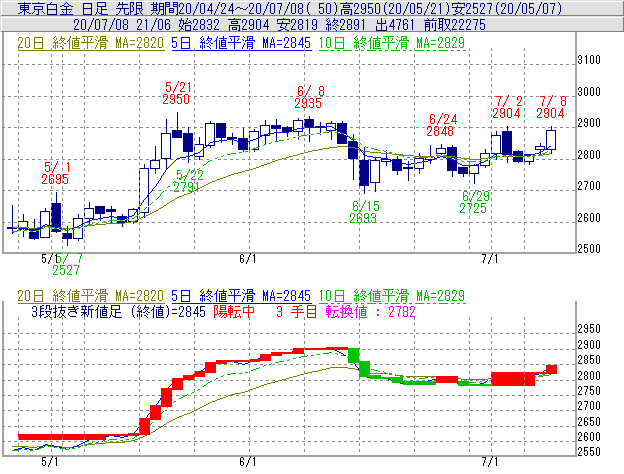Viewport: 624px width, 474px height.
Task: Click the 6/1 date label under lower chart
Action: point(248,462)
